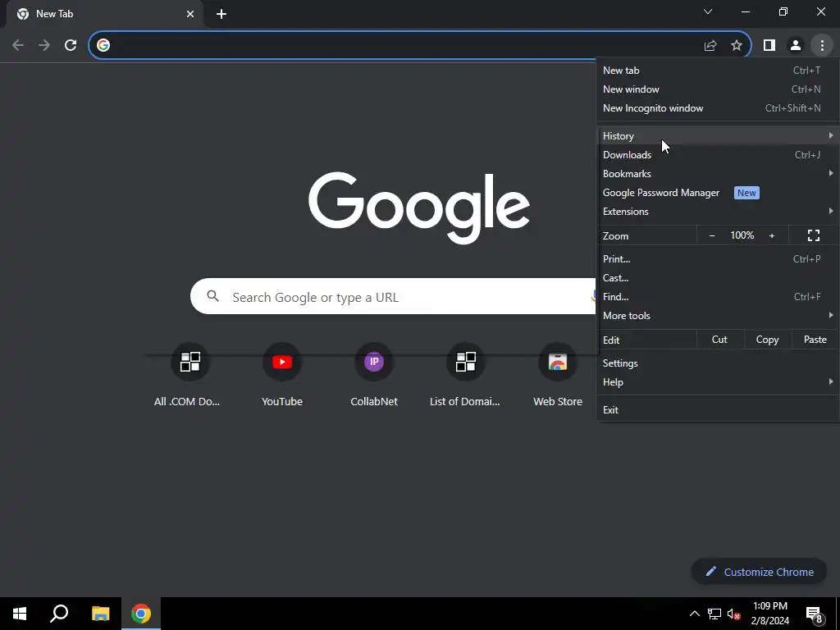
Task: Open Downloads from the menu
Action: [718, 155]
